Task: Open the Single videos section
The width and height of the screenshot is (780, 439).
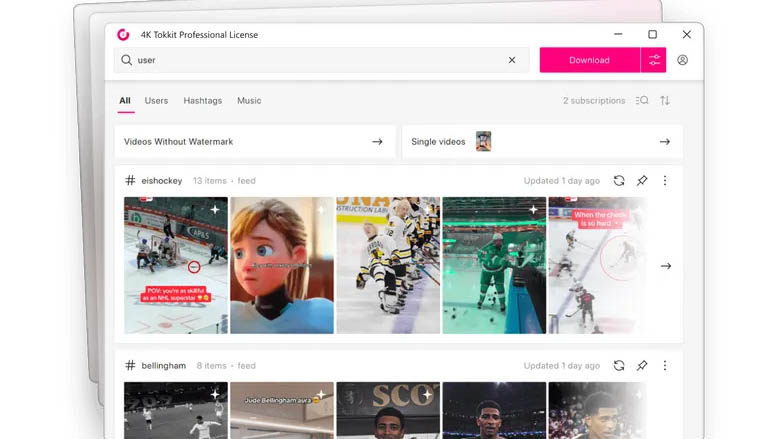Action: (x=542, y=142)
